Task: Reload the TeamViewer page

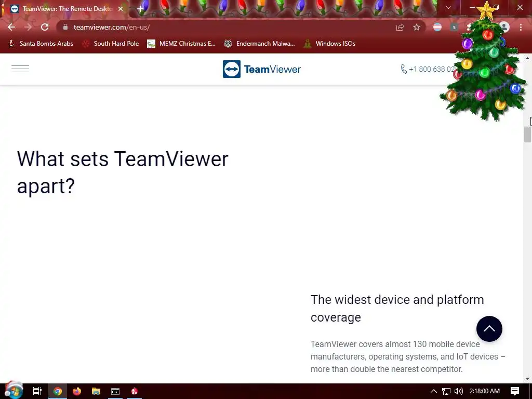Action: (45, 27)
